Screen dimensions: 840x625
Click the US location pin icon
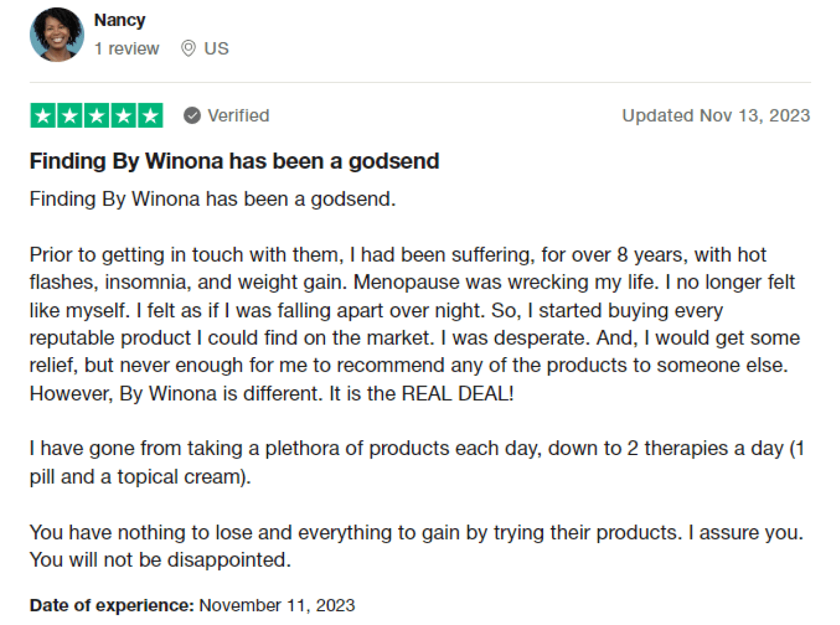coord(188,48)
